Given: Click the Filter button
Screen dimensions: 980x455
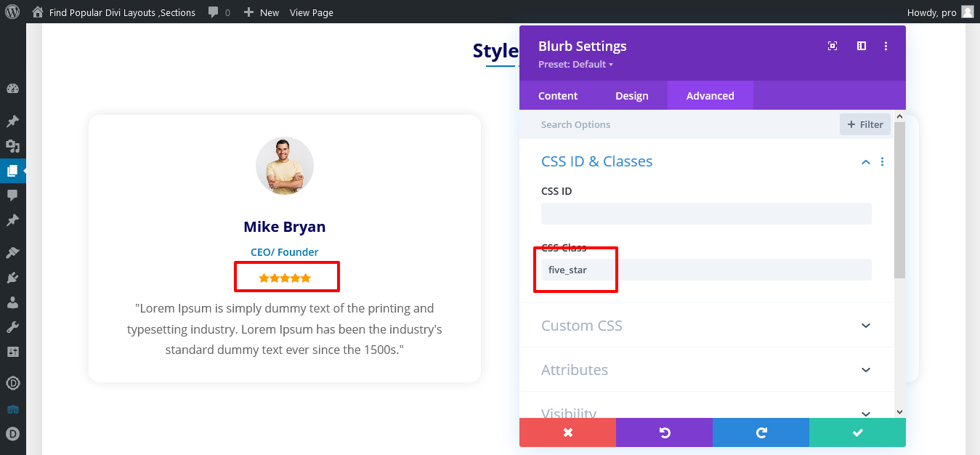Looking at the screenshot, I should coord(864,124).
